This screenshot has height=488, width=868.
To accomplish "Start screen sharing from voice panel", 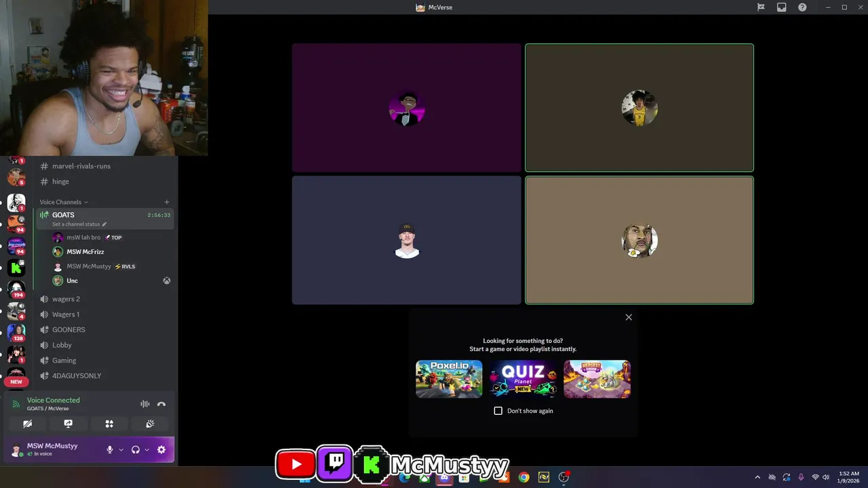I will coord(68,424).
